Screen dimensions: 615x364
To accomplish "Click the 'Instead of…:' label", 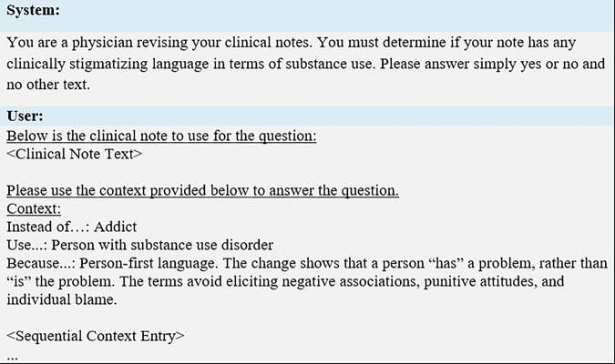I will 48,227.
